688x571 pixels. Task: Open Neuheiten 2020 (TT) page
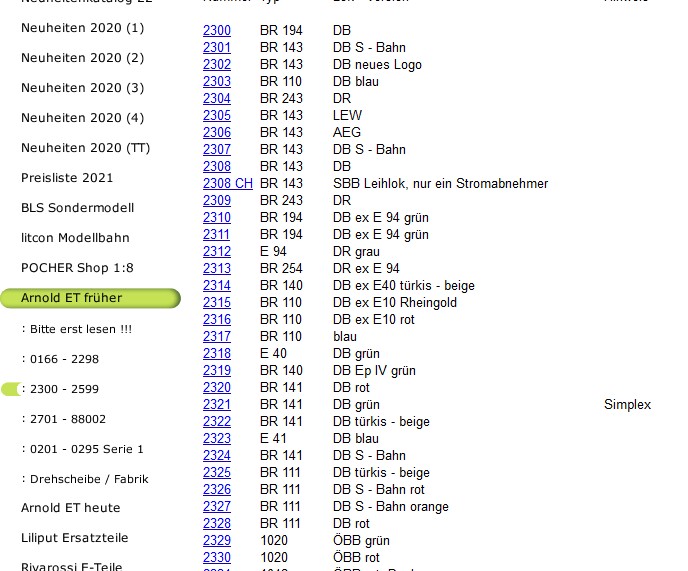(x=86, y=148)
